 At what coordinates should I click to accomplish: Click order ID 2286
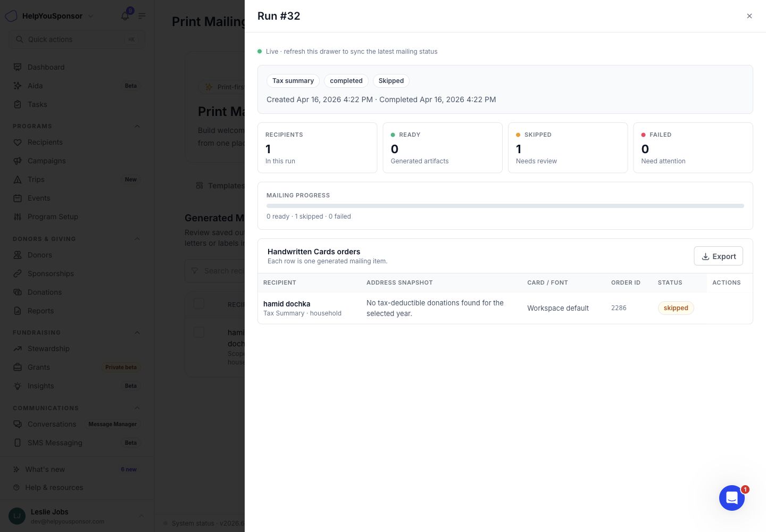click(619, 308)
